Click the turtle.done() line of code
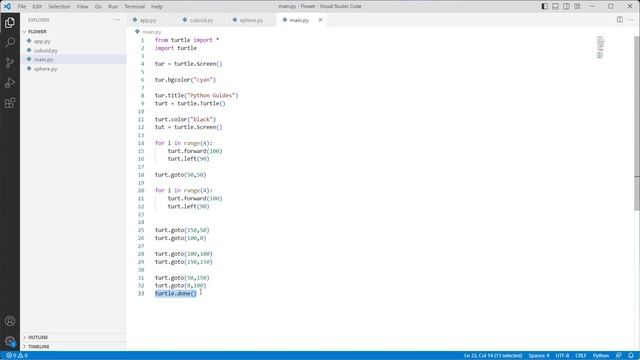 click(176, 293)
